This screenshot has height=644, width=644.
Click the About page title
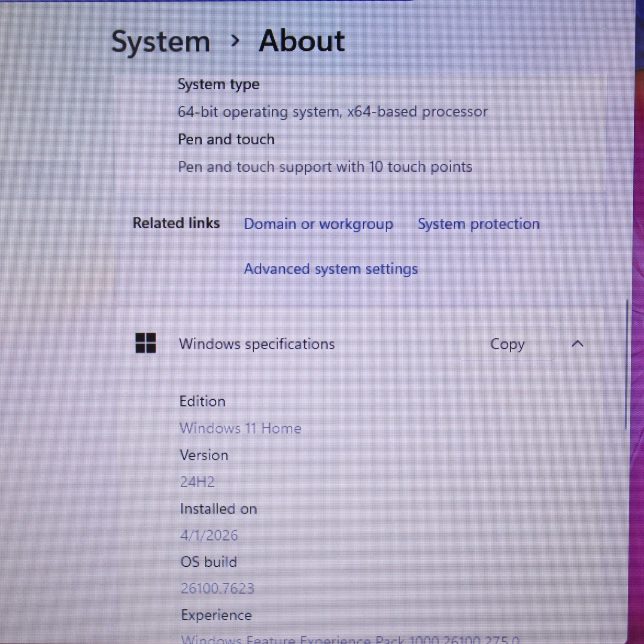point(301,41)
